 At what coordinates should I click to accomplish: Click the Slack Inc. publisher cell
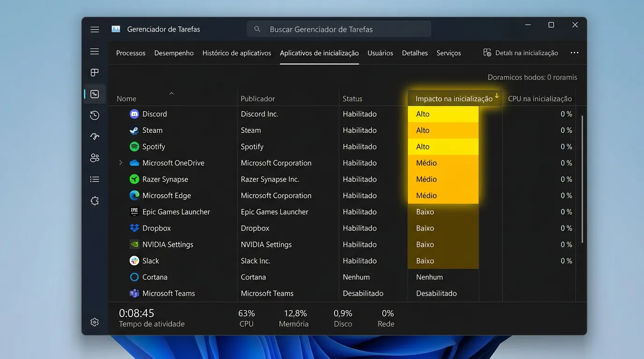(x=256, y=261)
